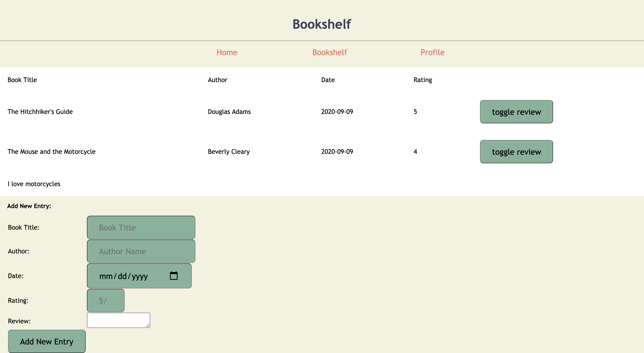
Task: Click the Add New Entry button
Action: click(x=47, y=341)
